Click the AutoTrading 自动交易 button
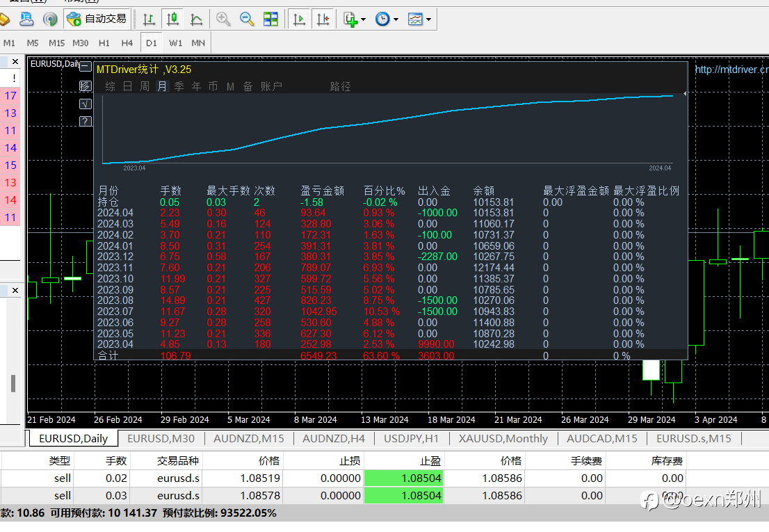Viewport: 769px width, 532px height. (97, 19)
